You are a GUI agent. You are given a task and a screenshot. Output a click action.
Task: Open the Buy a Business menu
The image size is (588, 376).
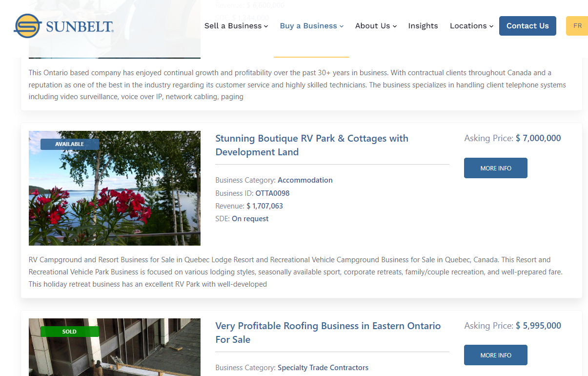pyautogui.click(x=311, y=26)
